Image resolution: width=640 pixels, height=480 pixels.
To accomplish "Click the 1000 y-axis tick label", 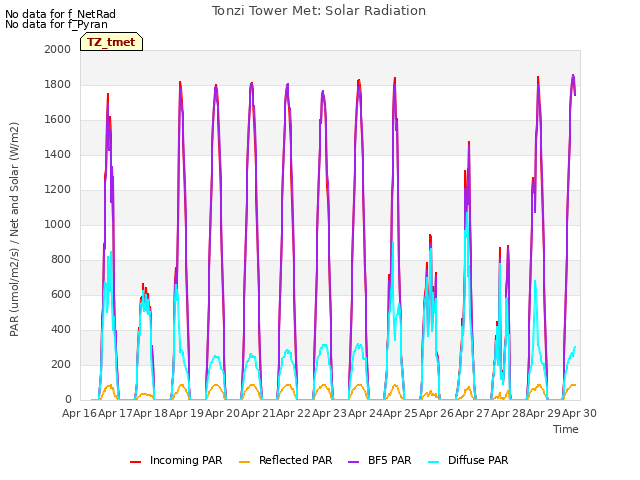I will click(58, 224).
